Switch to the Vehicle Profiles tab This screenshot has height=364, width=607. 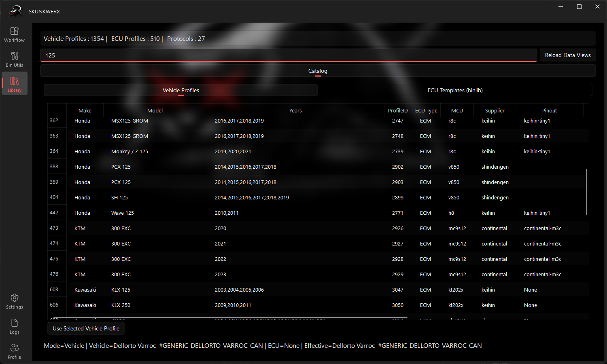[181, 90]
